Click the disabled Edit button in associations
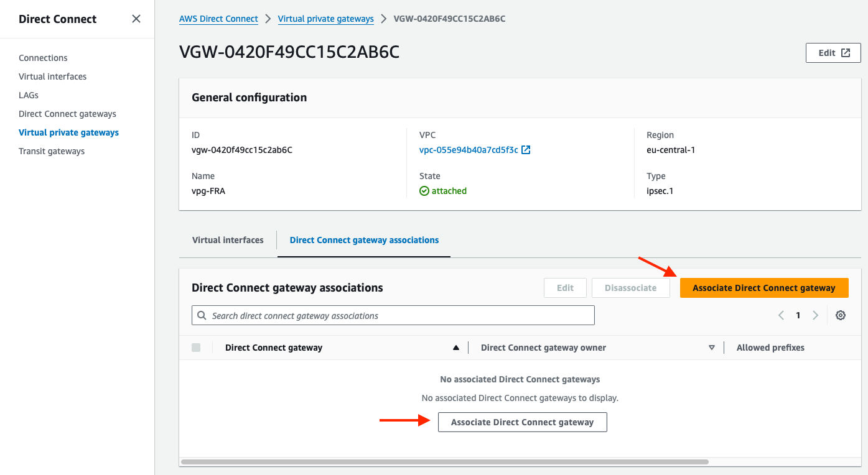The image size is (868, 475). 565,288
